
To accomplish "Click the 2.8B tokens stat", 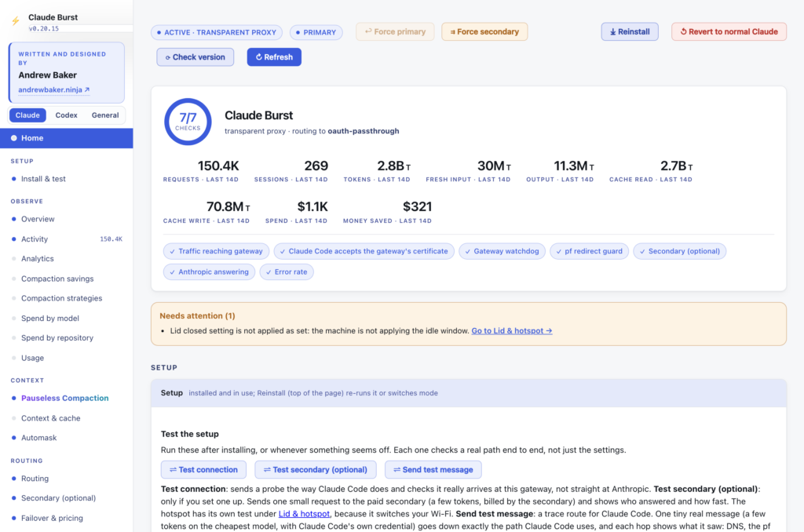I will 377,171.
